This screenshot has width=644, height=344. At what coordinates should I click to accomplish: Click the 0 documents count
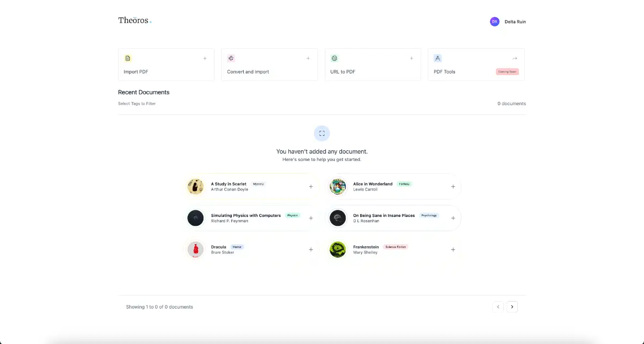point(511,104)
